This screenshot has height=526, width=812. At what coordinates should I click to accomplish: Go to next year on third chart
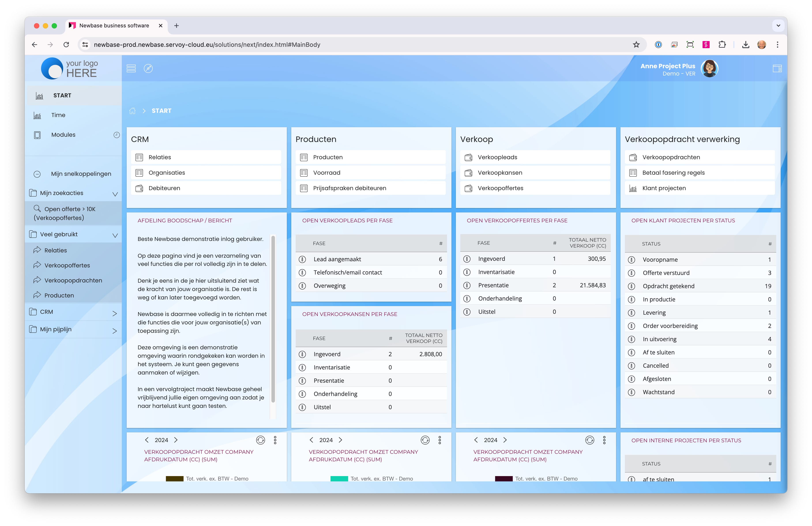coord(505,440)
